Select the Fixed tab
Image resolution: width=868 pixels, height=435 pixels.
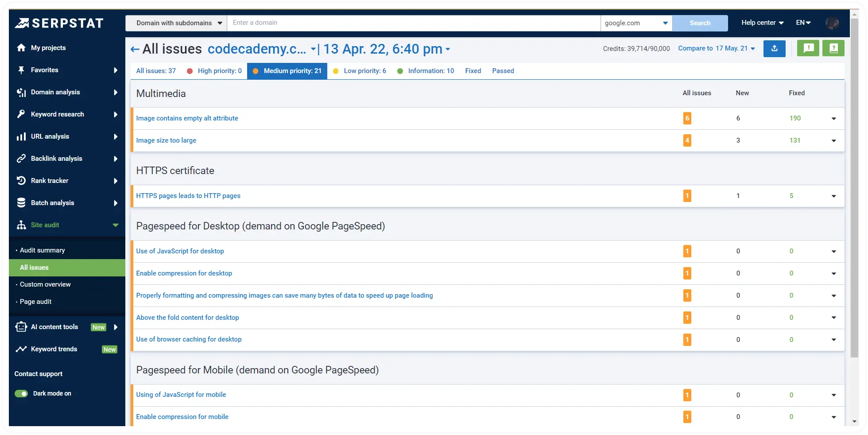click(x=473, y=71)
